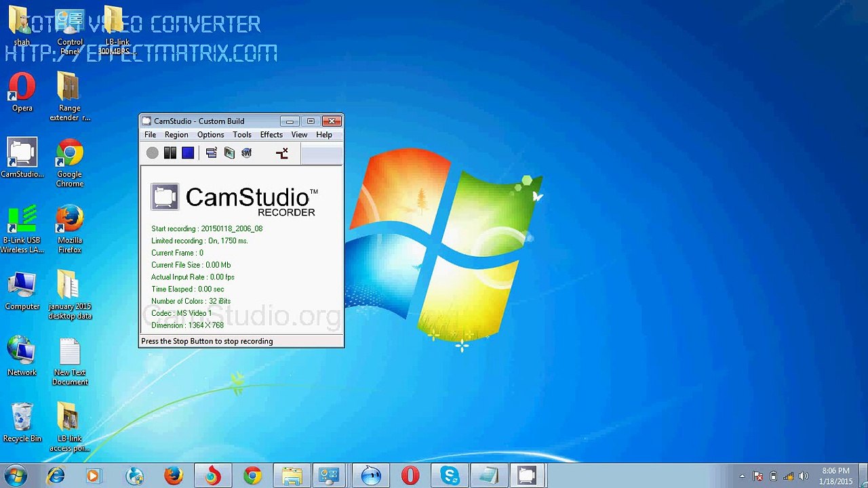This screenshot has height=488, width=868.
Task: Click the SWF Producer toolbar icon
Action: [x=246, y=153]
